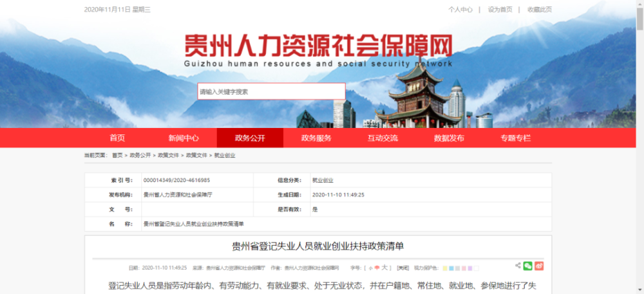The width and height of the screenshot is (644, 294).
Task: Set font size to medium (中)
Action: [x=377, y=268]
